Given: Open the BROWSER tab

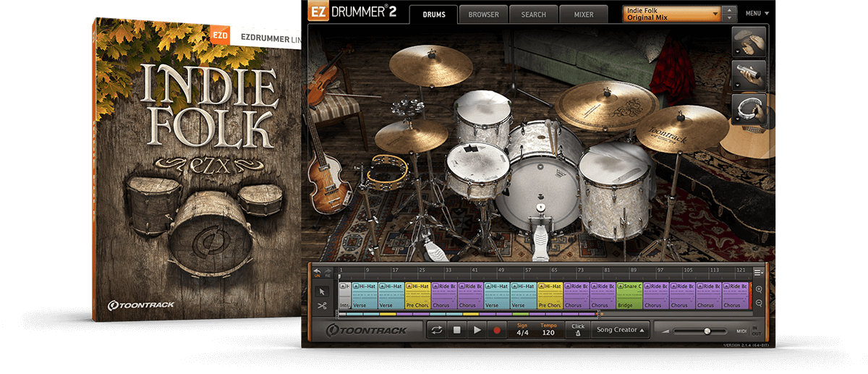Looking at the screenshot, I should [483, 14].
